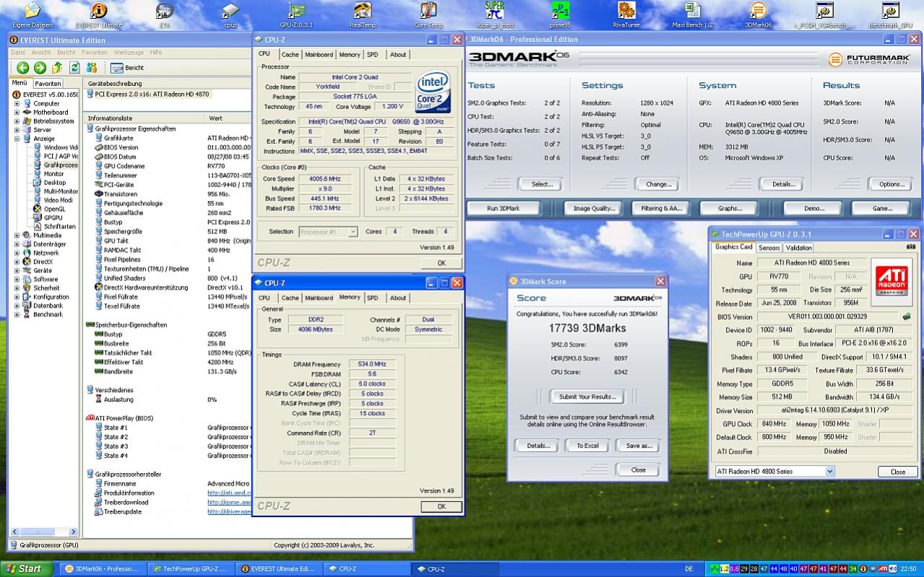Expand the Motherboard tree node
The height and width of the screenshot is (577, 924).
point(17,113)
